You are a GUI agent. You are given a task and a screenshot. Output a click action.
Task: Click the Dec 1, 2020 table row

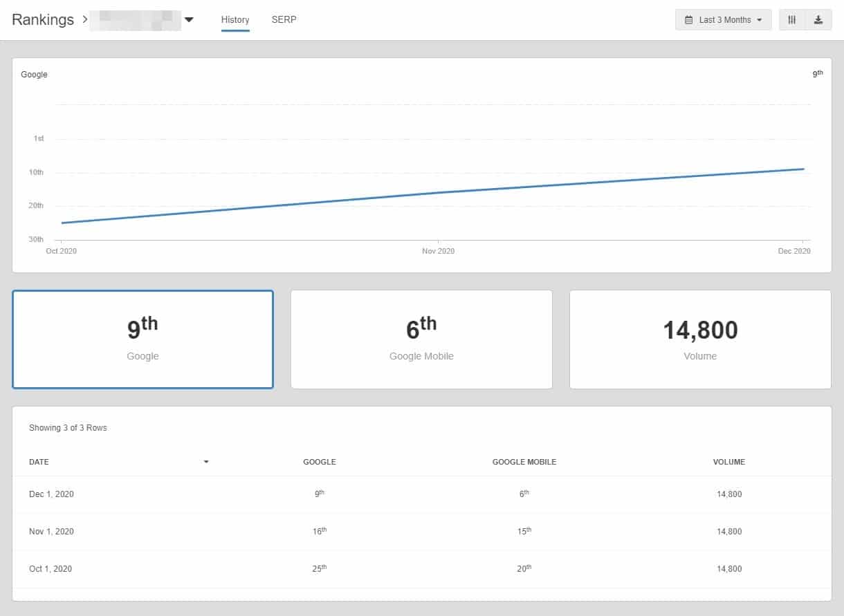click(422, 494)
